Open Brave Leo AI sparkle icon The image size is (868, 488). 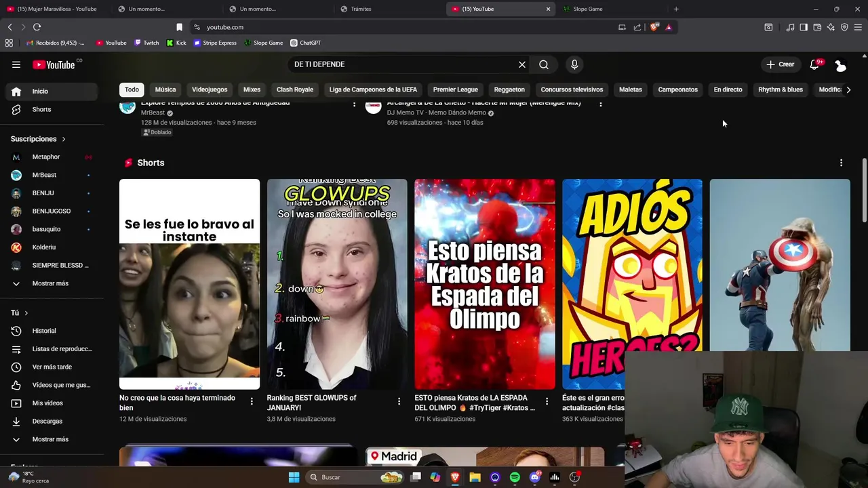pyautogui.click(x=831, y=27)
